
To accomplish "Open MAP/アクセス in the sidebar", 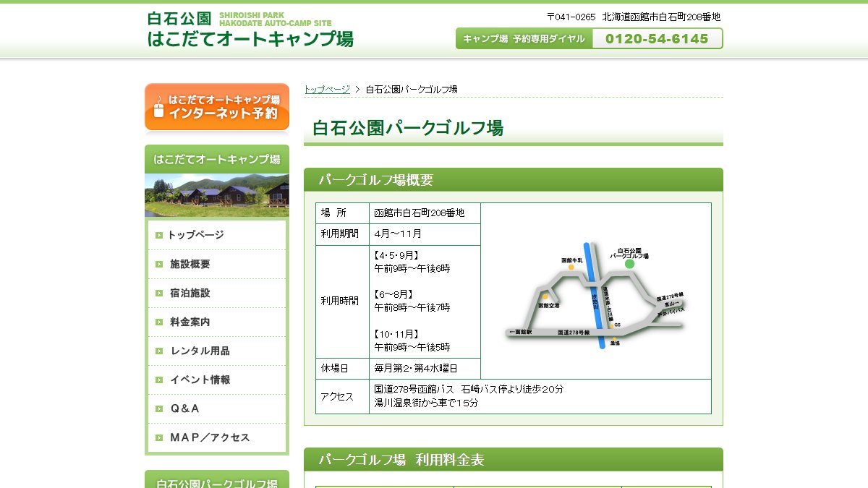I will coord(217,437).
